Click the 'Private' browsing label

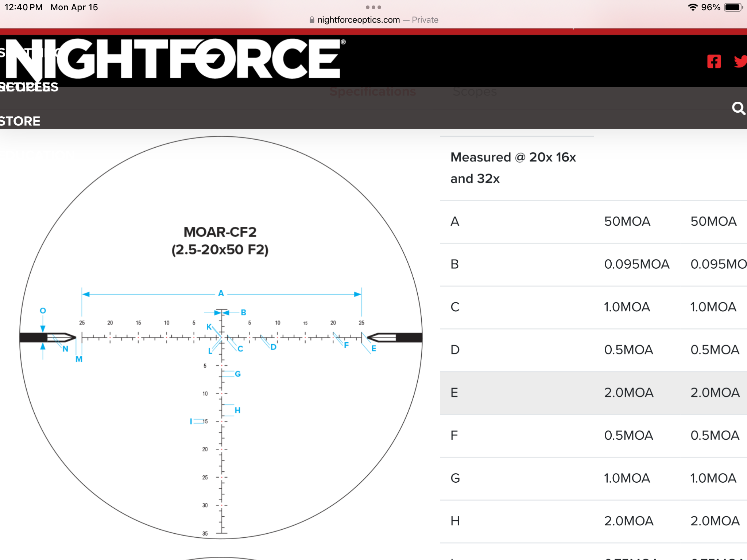pos(425,20)
